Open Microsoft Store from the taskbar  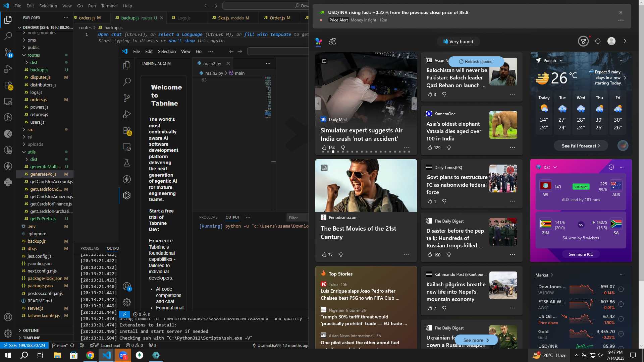(74, 355)
